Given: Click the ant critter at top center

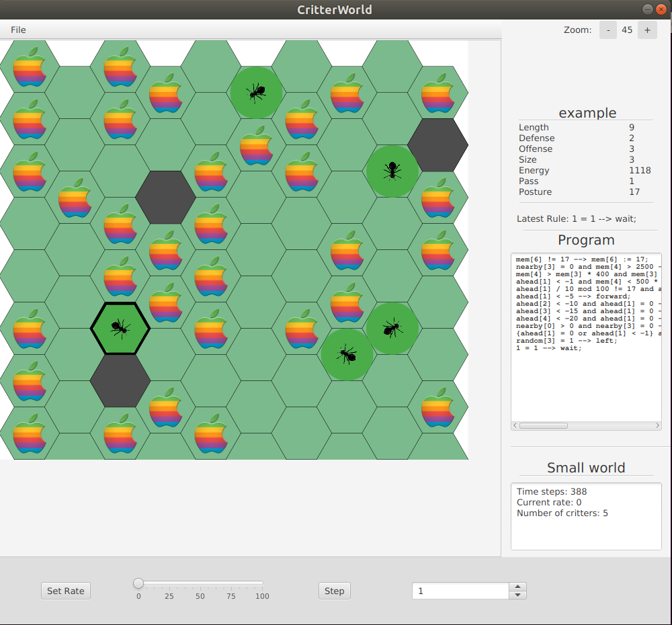Looking at the screenshot, I should coord(256,92).
